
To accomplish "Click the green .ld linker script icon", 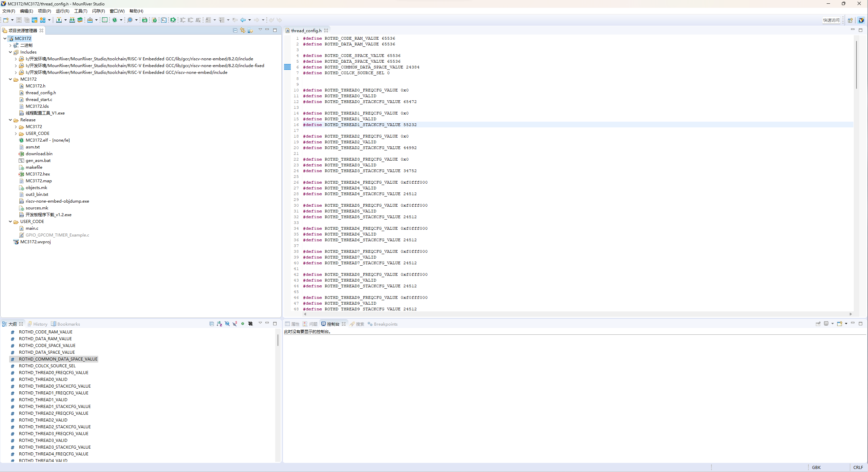I will (145, 20).
